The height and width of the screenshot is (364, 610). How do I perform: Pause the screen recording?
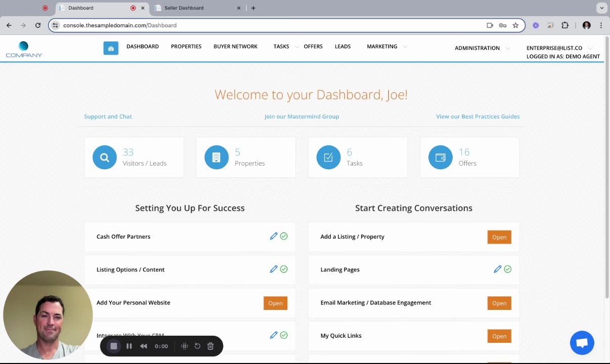(129, 346)
